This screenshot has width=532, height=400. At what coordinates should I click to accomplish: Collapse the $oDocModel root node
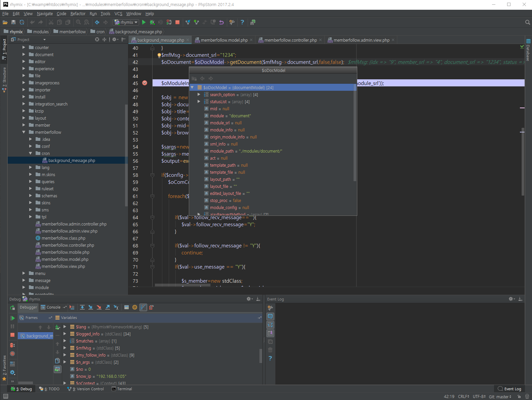pos(192,87)
